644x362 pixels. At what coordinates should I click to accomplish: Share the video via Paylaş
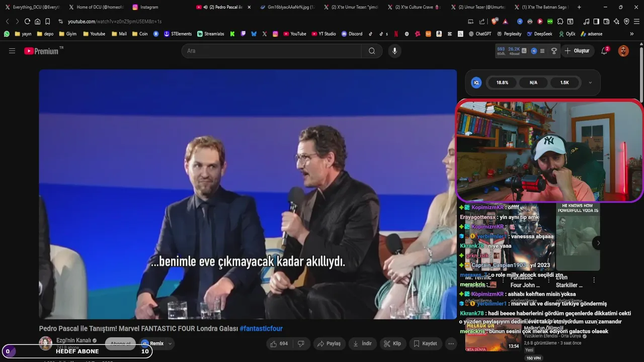(329, 343)
